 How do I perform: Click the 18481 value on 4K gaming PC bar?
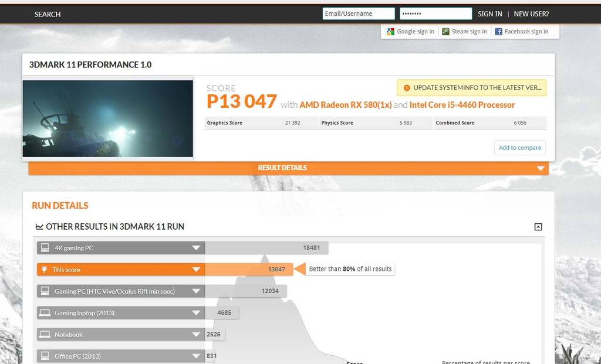tap(311, 247)
